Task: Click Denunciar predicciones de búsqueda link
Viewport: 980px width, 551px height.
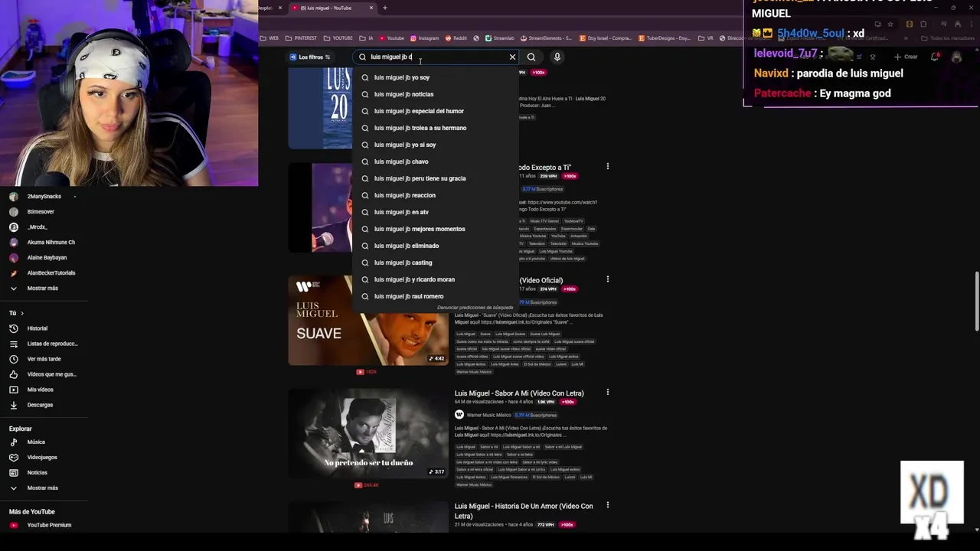Action: [x=475, y=308]
